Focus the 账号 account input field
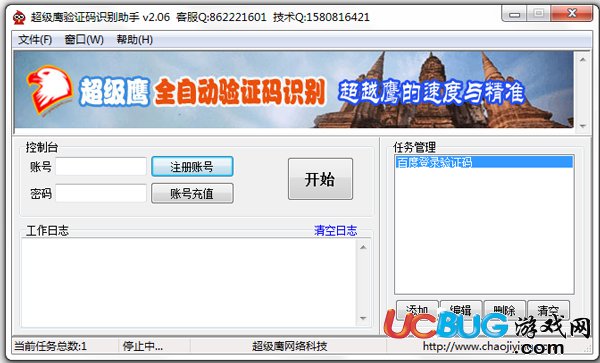Image resolution: width=600 pixels, height=363 pixels. 101,167
